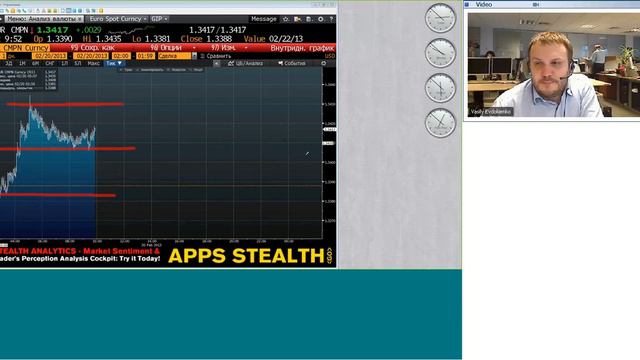Click the Video panel title
Image resolution: width=640 pixels, height=360 pixels.
click(484, 4)
